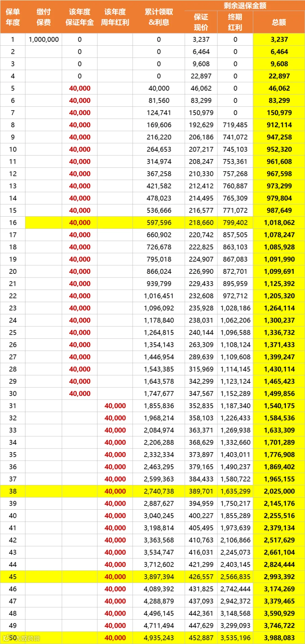Select total cell 46,062 in year 5
This screenshot has height=644, width=305.
pos(279,88)
